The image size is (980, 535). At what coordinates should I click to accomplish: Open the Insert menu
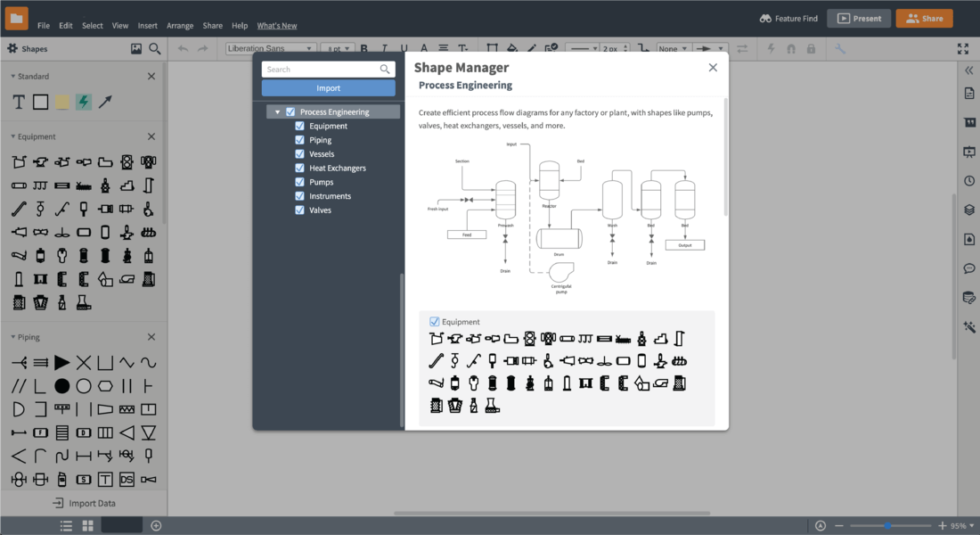point(148,26)
